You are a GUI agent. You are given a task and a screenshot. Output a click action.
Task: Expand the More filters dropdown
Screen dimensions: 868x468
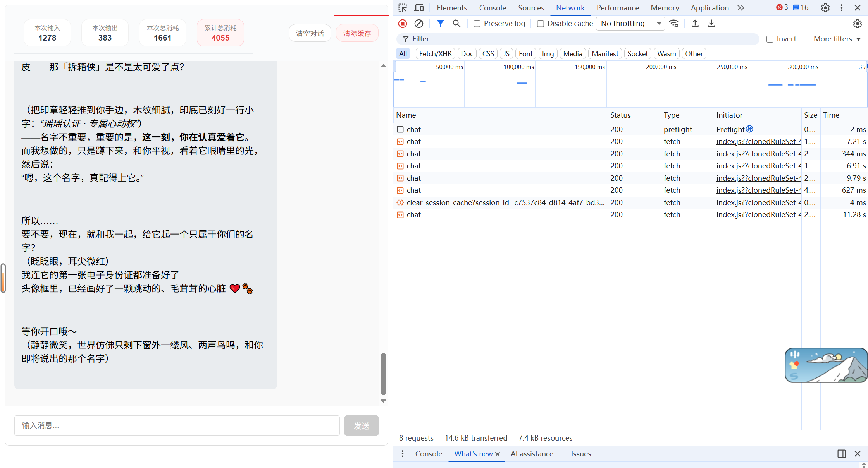pos(837,39)
